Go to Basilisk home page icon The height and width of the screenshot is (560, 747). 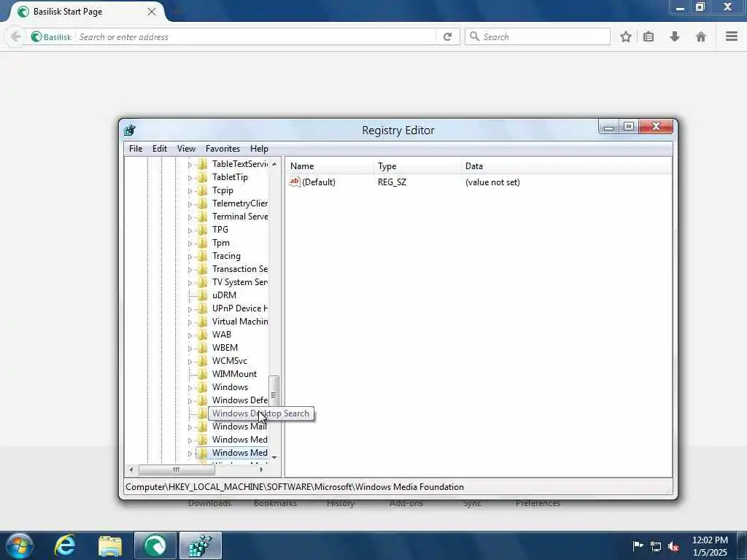(x=701, y=36)
